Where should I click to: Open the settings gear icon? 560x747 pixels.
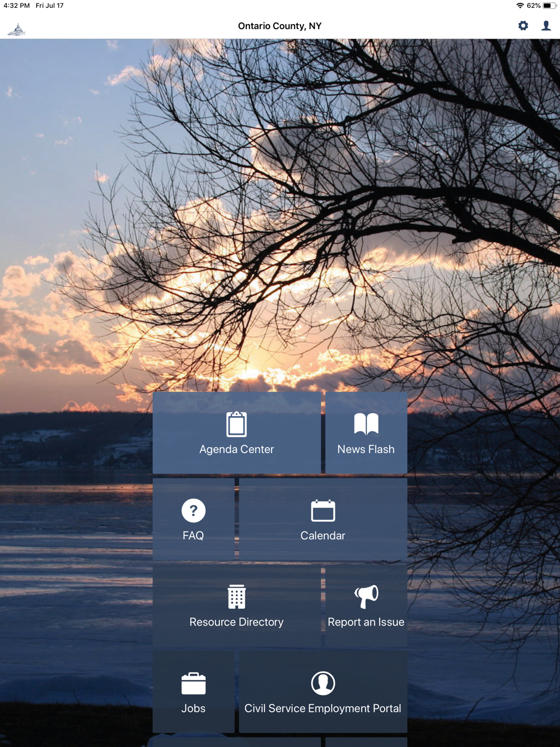pyautogui.click(x=523, y=26)
